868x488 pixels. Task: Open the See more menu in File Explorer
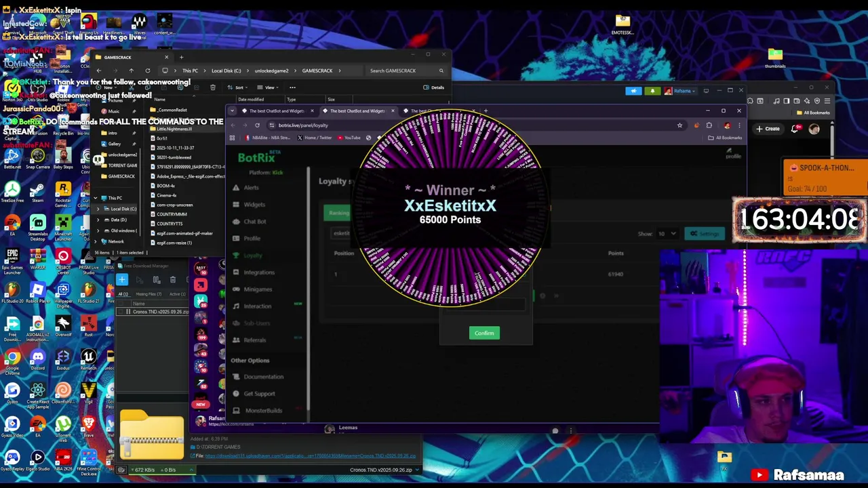pyautogui.click(x=292, y=87)
